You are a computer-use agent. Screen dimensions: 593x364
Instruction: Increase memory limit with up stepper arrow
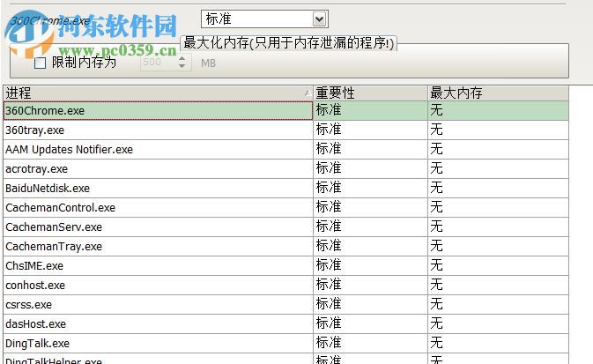click(182, 58)
